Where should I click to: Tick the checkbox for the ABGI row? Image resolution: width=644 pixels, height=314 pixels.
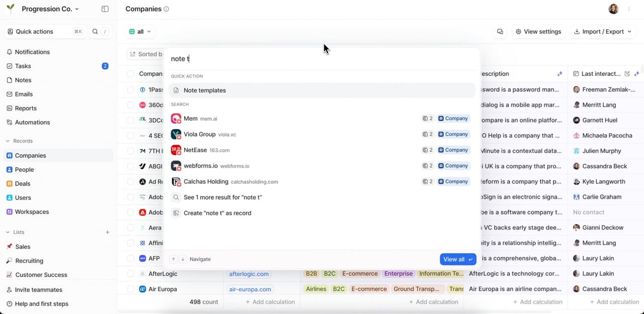[131, 166]
